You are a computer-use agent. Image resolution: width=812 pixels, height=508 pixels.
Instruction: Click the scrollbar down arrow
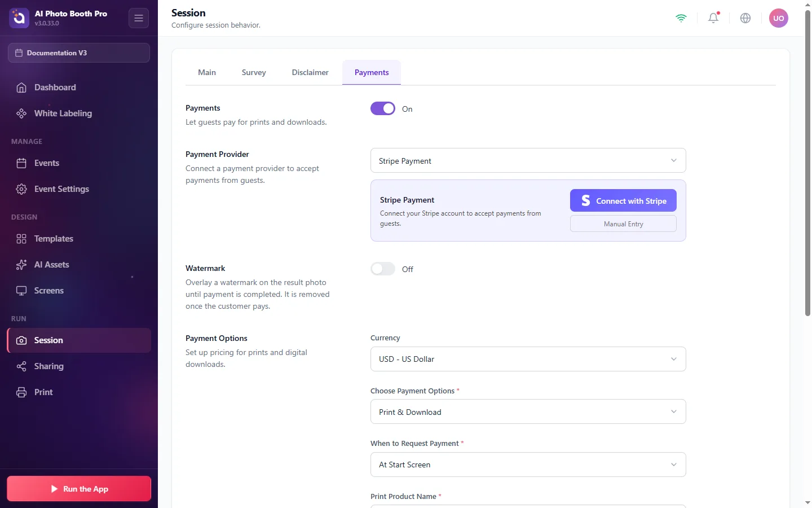point(807,503)
